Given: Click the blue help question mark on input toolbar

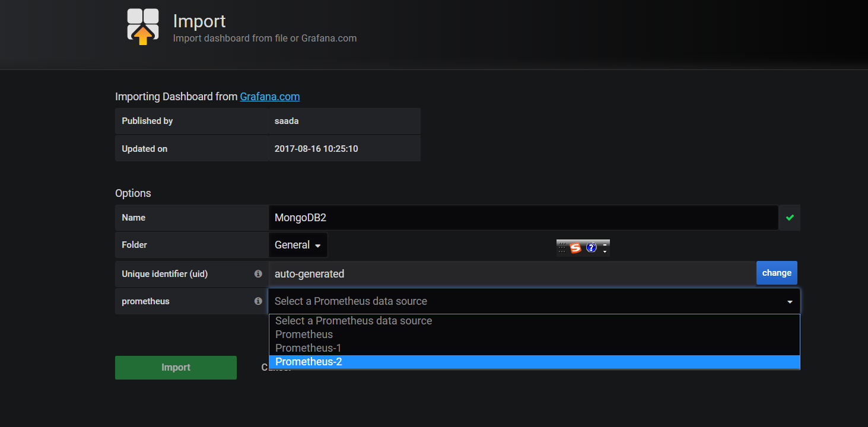Looking at the screenshot, I should click(592, 247).
